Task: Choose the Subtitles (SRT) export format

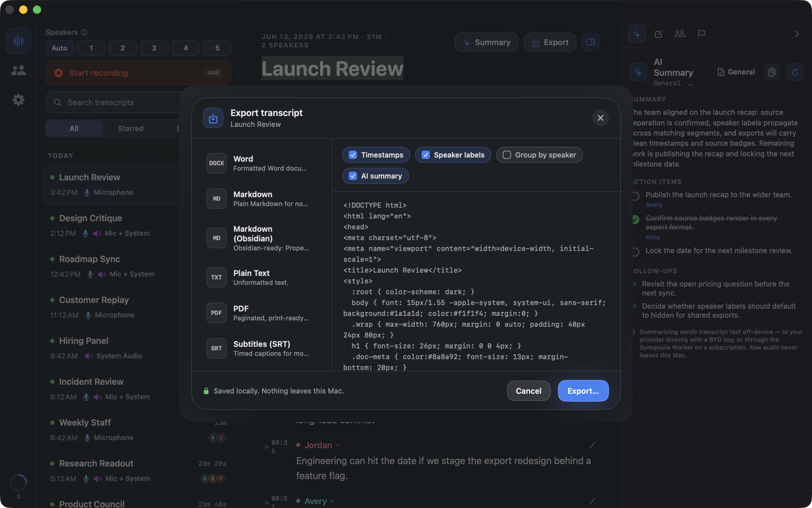Action: (262, 349)
